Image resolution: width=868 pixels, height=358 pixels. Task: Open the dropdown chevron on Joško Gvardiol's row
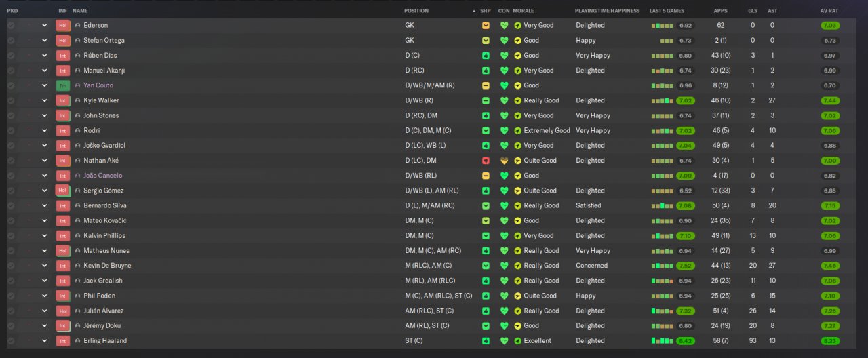click(x=45, y=146)
